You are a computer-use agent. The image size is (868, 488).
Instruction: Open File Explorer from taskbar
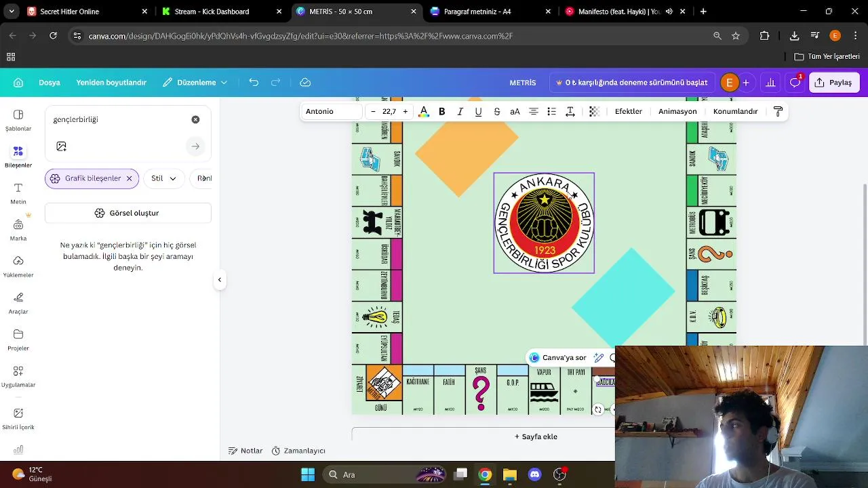click(x=509, y=474)
